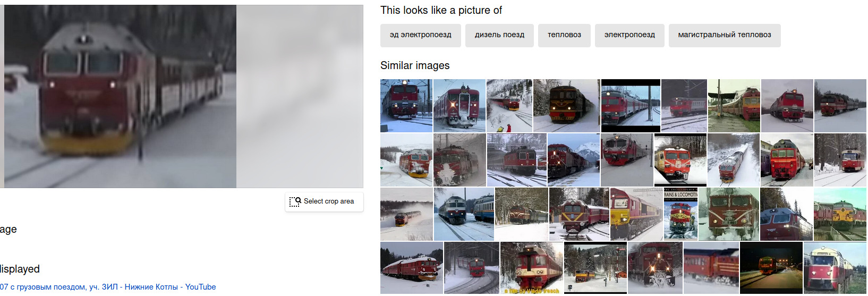This screenshot has height=296, width=868.
Task: Open first similar image in top row
Action: (x=406, y=106)
